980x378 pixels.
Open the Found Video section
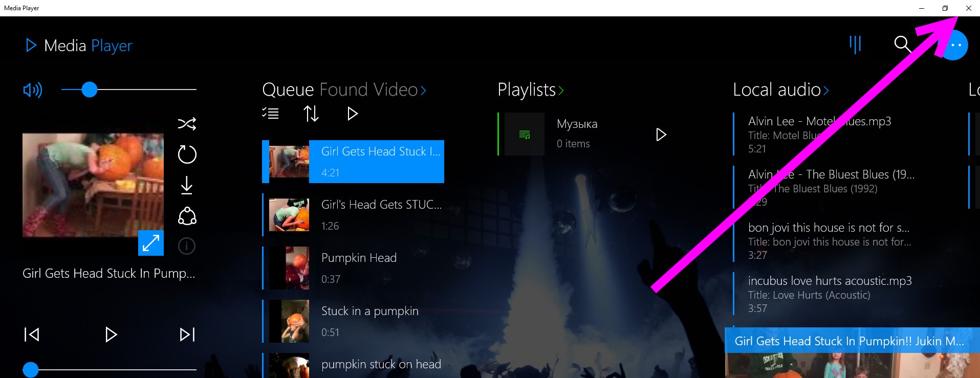[x=368, y=90]
